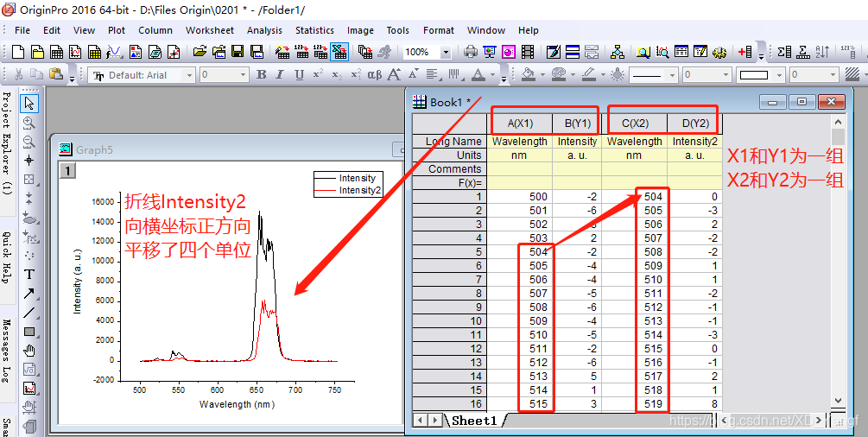Click the Intensity2 legend entry in Graph5
Image resolution: width=868 pixels, height=437 pixels.
349,190
